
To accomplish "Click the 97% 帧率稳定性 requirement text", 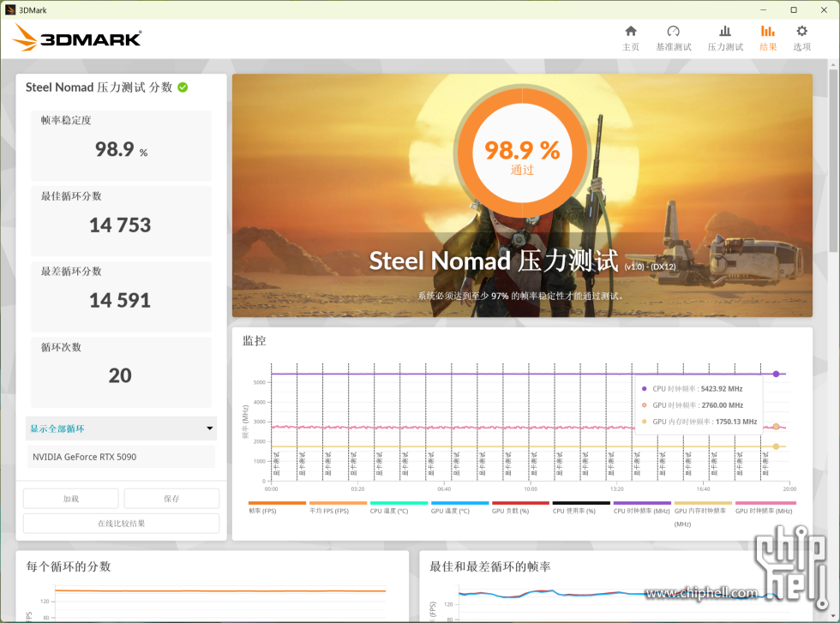I will click(521, 296).
